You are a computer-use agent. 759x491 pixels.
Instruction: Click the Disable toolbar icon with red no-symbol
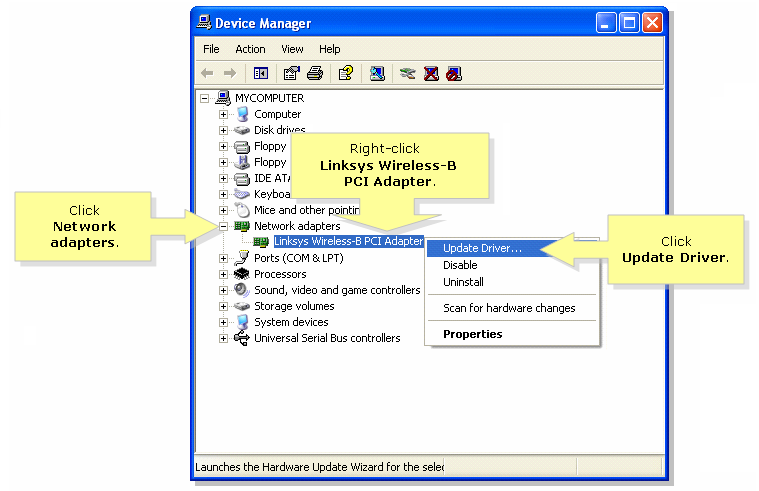[x=454, y=74]
